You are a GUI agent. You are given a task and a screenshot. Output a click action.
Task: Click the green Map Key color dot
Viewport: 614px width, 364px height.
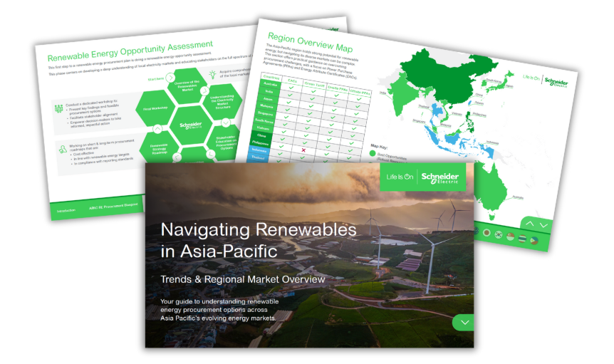371,152
